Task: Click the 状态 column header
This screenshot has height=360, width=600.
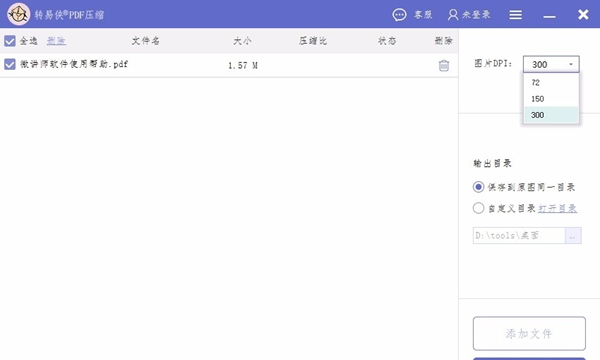Action: pyautogui.click(x=387, y=41)
